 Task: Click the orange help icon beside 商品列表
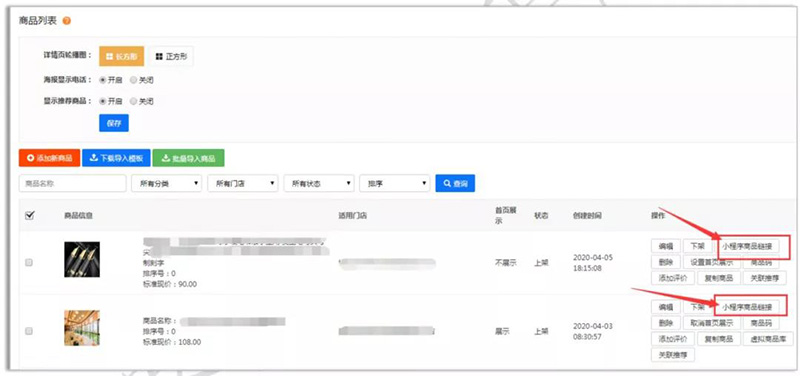(67, 21)
